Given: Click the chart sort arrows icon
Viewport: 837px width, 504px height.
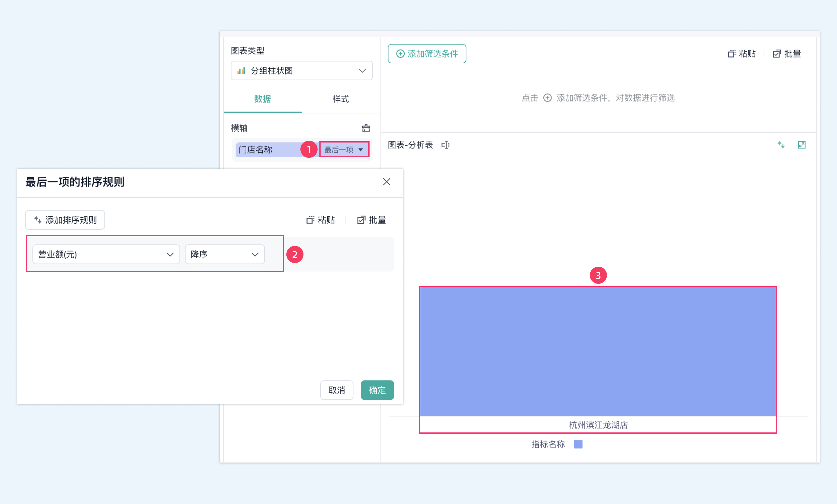Looking at the screenshot, I should coord(781,145).
